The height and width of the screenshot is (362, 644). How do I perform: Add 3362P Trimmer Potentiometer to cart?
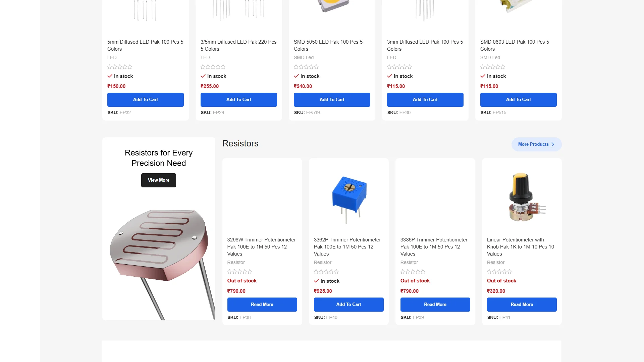coord(349,305)
